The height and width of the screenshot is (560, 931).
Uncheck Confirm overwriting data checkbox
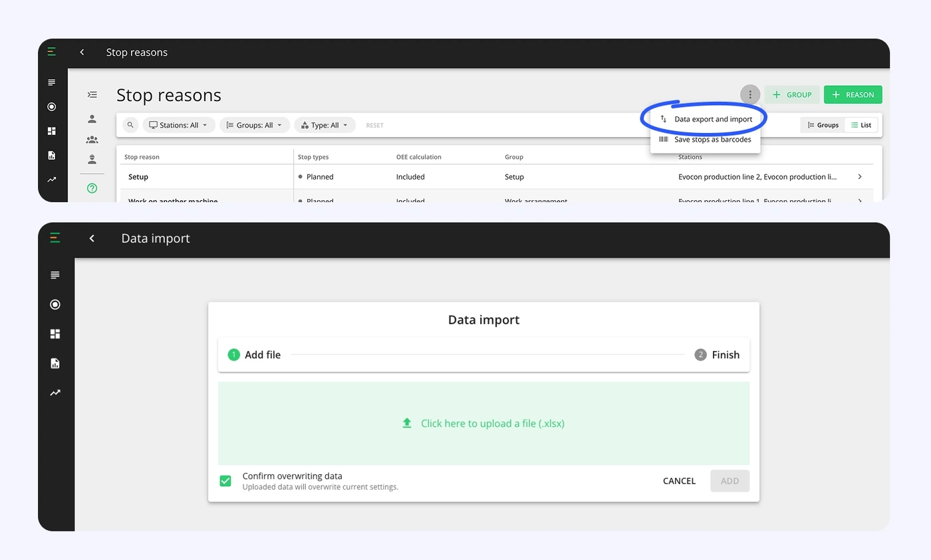pyautogui.click(x=225, y=481)
